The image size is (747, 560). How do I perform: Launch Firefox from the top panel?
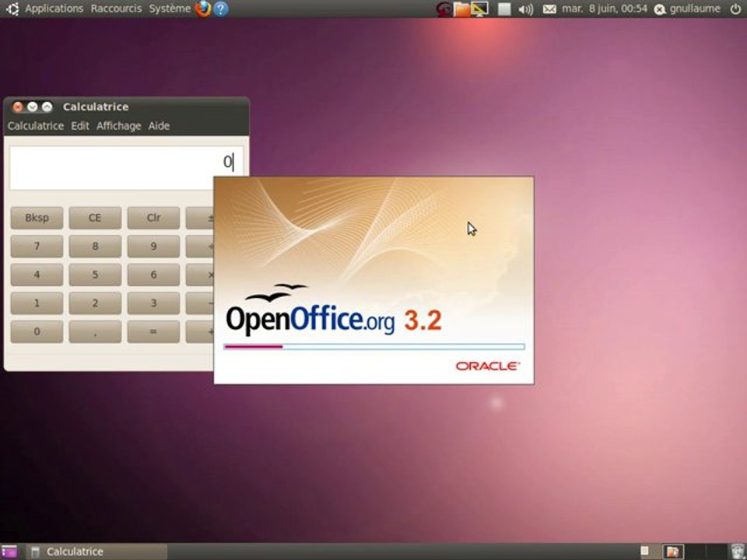click(x=203, y=9)
